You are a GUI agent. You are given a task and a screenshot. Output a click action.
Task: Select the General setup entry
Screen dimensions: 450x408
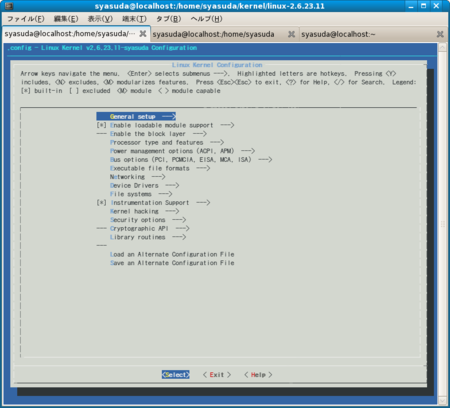tap(136, 116)
